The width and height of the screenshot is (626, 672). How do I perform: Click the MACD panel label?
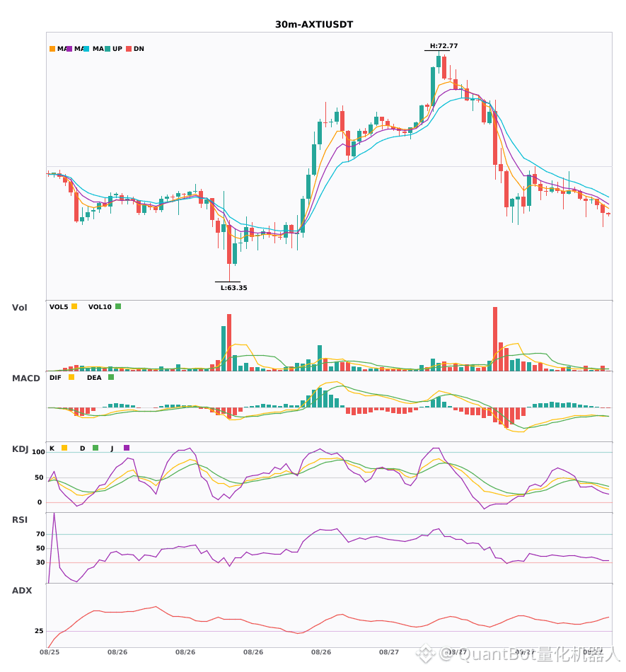25,378
